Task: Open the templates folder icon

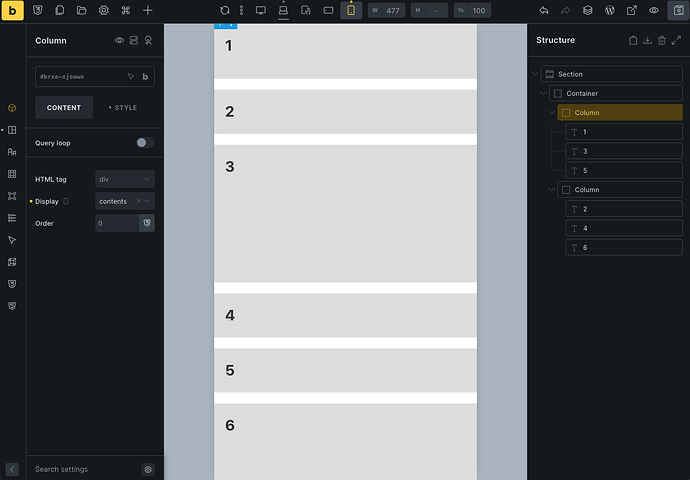Action: tap(81, 10)
